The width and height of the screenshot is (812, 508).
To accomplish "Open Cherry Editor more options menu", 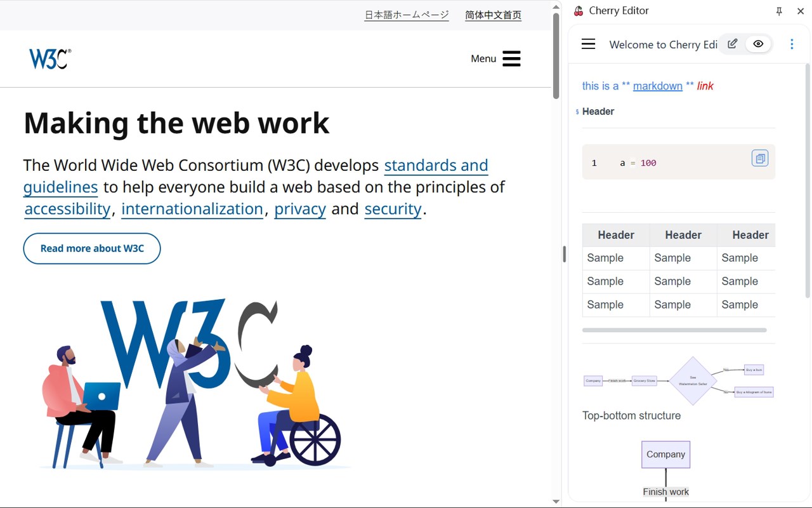I will pyautogui.click(x=792, y=44).
